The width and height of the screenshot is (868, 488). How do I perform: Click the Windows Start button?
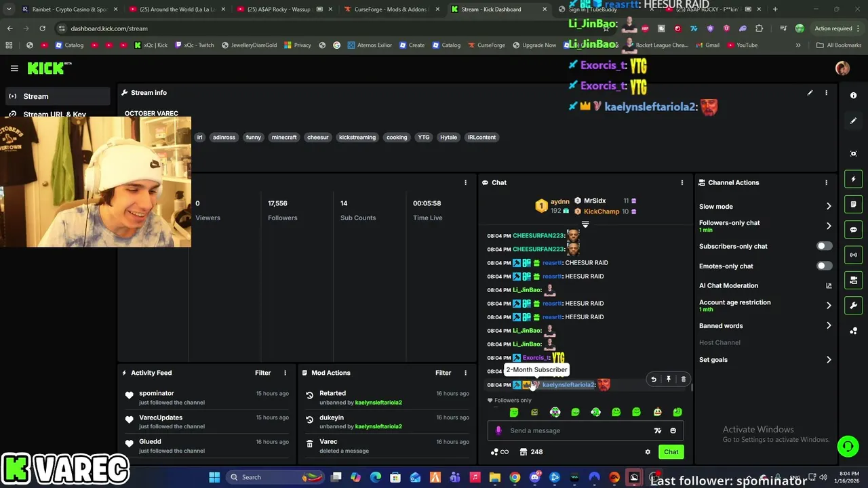tap(214, 477)
